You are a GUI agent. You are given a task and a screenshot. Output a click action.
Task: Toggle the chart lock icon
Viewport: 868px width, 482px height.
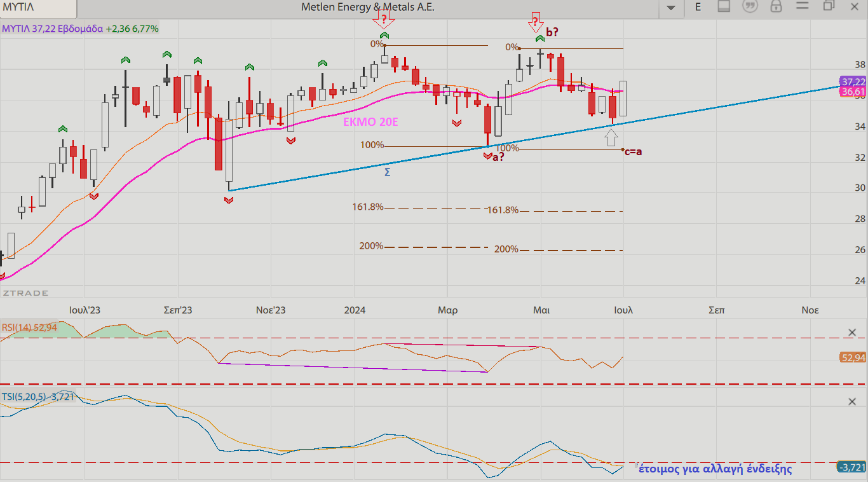[776, 6]
